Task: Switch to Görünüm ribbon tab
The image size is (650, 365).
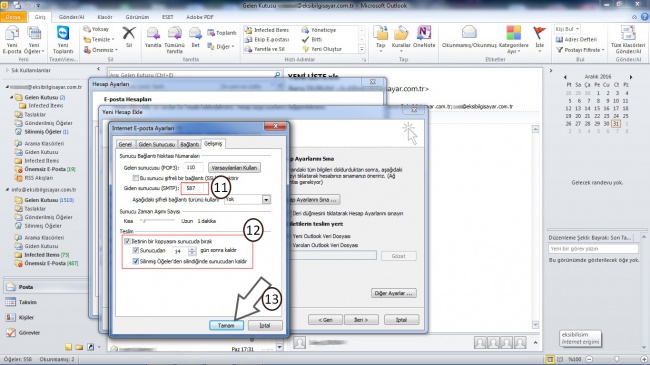Action: (137, 17)
